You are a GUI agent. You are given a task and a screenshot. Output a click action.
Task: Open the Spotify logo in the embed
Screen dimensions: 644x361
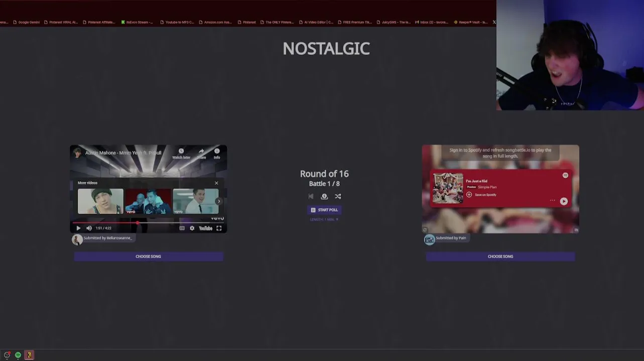point(565,175)
